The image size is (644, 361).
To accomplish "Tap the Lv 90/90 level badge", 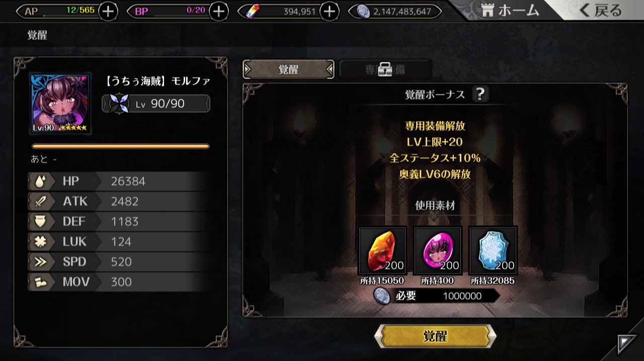I will (x=156, y=104).
